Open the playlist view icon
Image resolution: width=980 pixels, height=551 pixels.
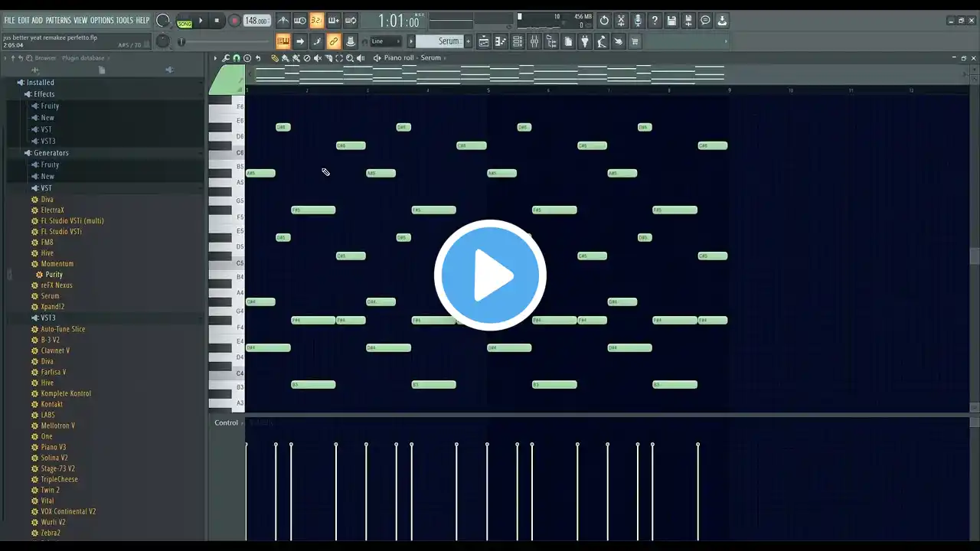pyautogui.click(x=484, y=41)
